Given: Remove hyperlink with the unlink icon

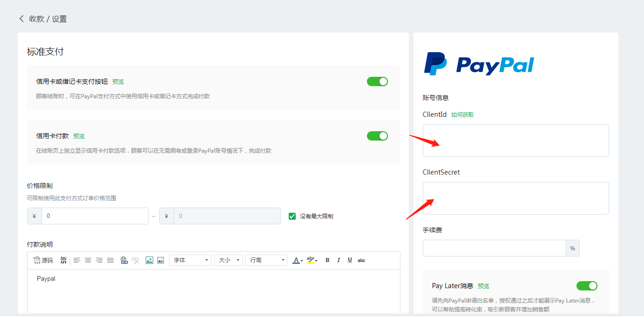Looking at the screenshot, I should tap(136, 260).
